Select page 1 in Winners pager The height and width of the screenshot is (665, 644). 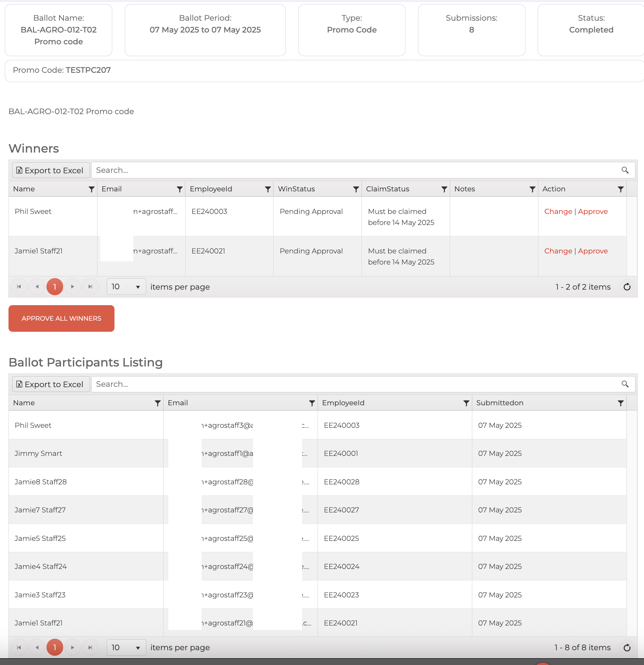[x=55, y=287]
